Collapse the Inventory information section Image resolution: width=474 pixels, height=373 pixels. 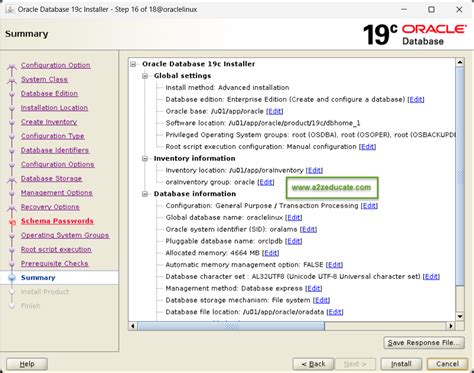coord(145,159)
